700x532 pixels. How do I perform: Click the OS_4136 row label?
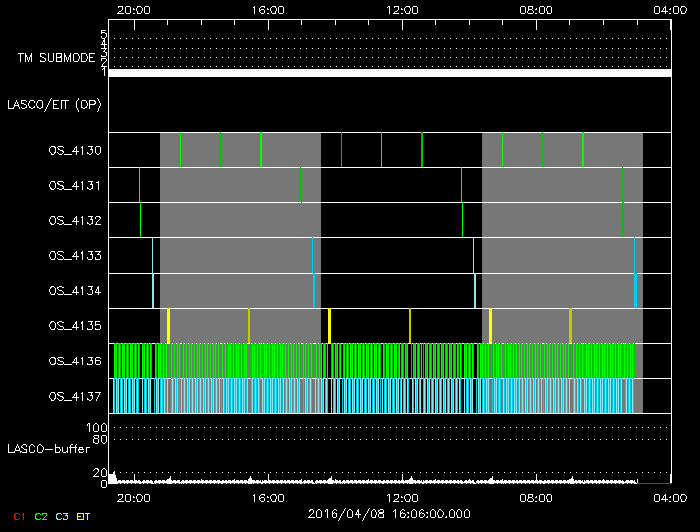74,360
